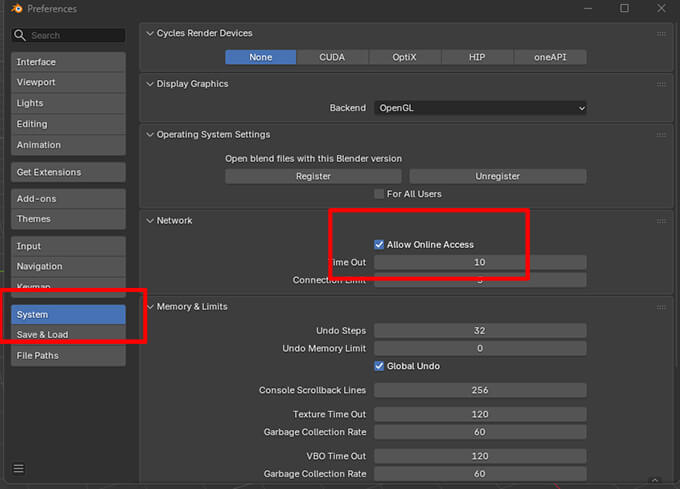
Task: Click the Memory & Limits panel grip handle
Action: pyautogui.click(x=661, y=307)
